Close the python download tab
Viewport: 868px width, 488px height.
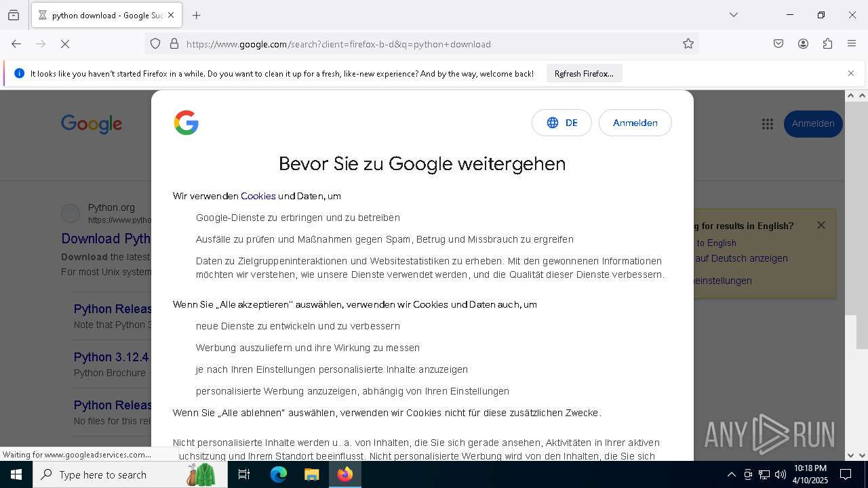[171, 15]
